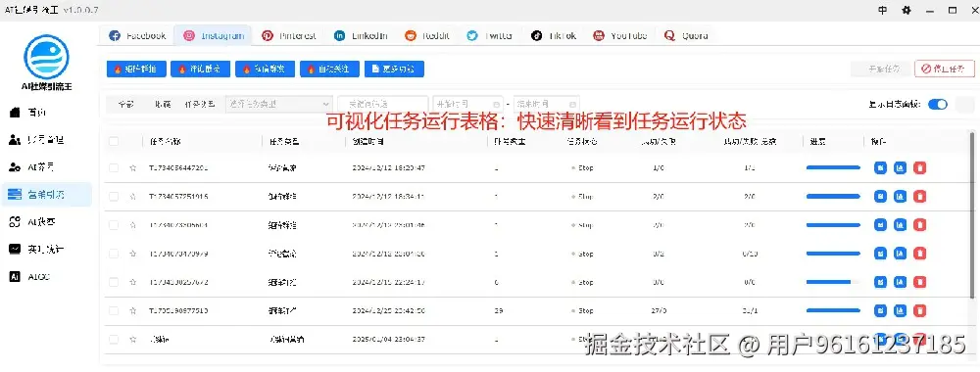Open statistics chart for the 23:01:46 task
This screenshot has width=980, height=372.
coord(900,225)
